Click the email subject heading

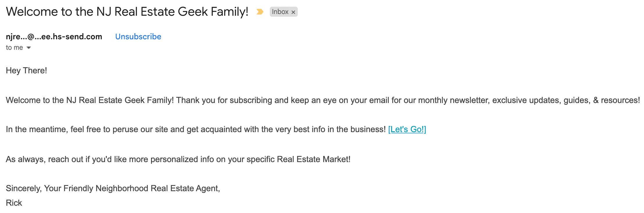point(127,12)
